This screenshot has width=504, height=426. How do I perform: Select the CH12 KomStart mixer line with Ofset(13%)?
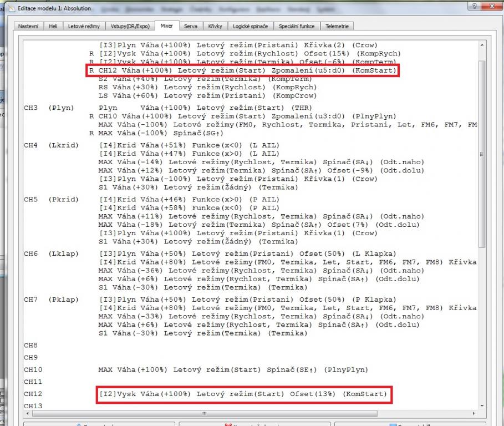click(x=244, y=394)
